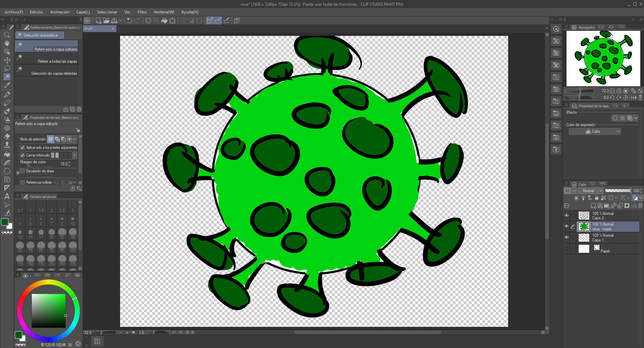
Task: Select the Eraser tool
Action: (x=7, y=137)
